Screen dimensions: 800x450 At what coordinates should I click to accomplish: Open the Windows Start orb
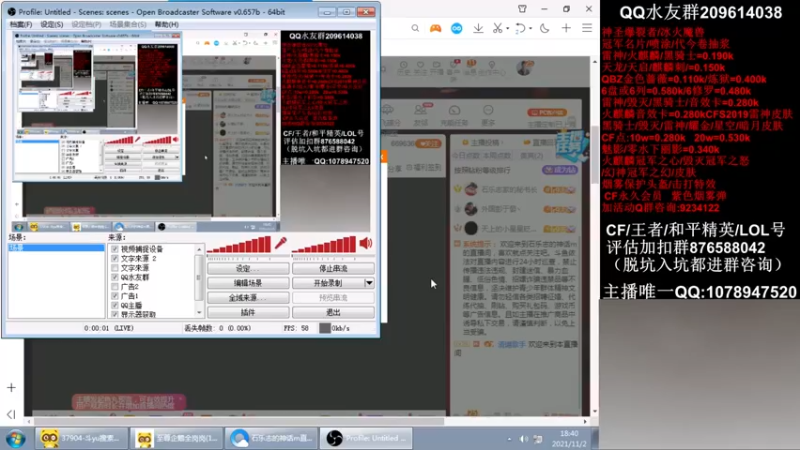coord(16,438)
